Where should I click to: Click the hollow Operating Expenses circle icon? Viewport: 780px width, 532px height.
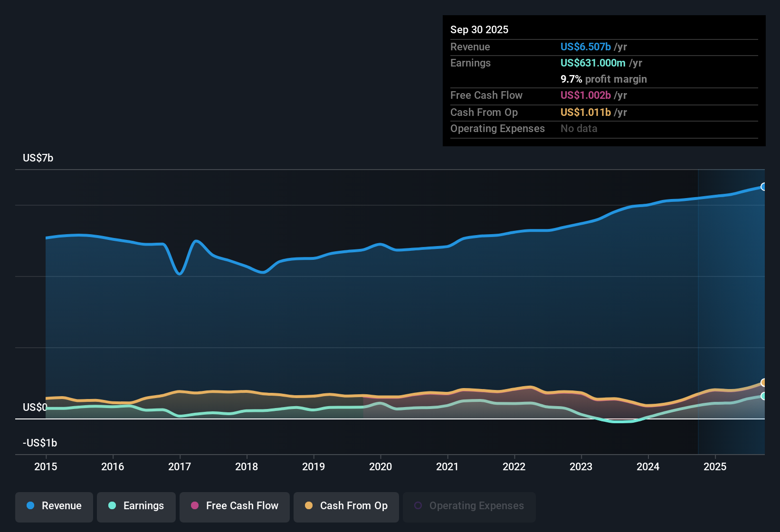418,505
